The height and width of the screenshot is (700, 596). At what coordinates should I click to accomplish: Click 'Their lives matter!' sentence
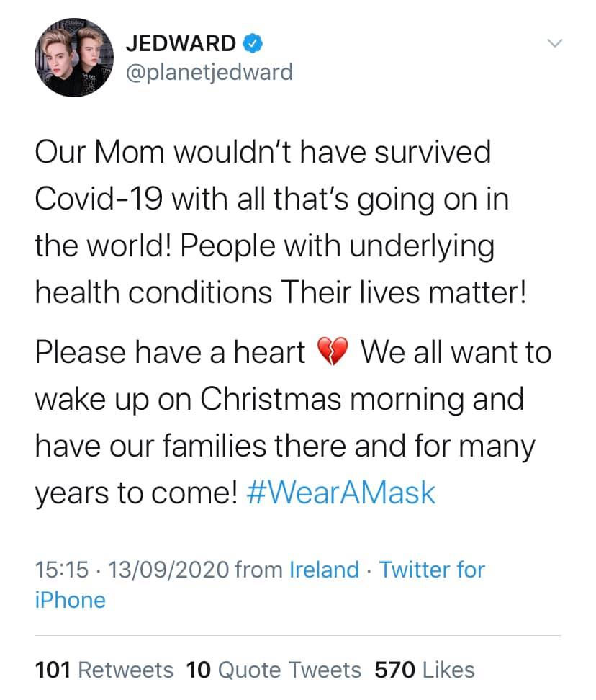pyautogui.click(x=405, y=292)
